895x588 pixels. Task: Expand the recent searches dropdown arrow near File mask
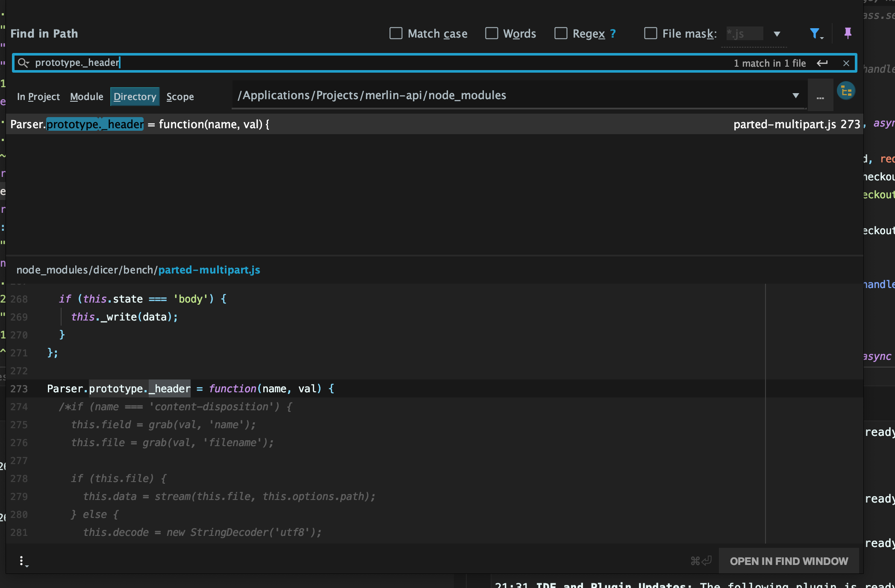tap(777, 33)
